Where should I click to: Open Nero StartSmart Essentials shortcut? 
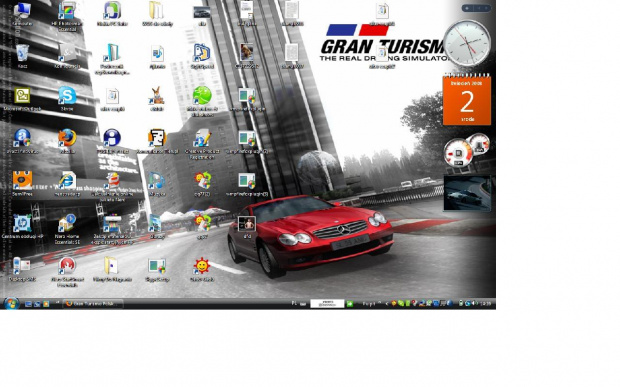click(67, 266)
